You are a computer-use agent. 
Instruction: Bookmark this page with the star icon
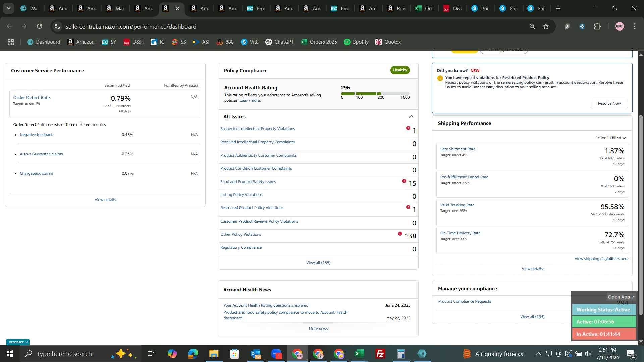tap(546, 26)
